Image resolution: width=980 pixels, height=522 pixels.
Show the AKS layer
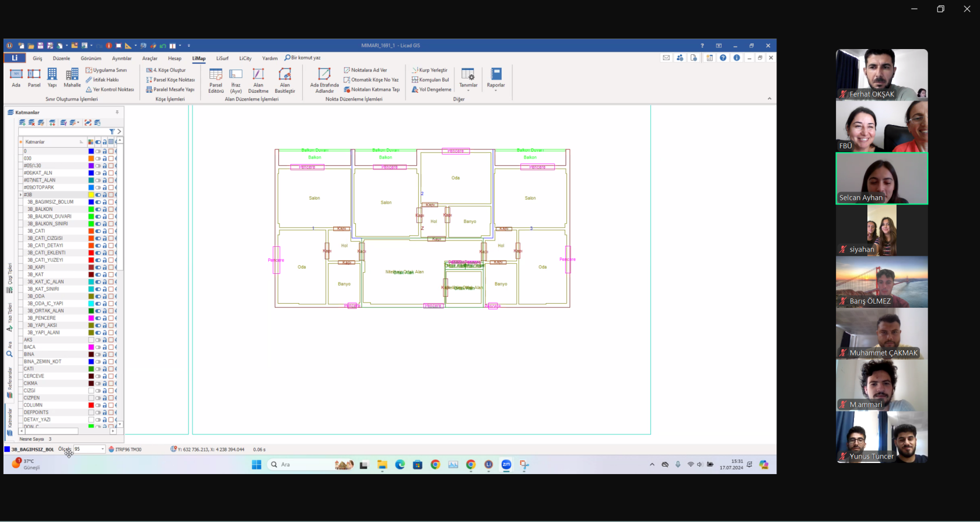(98, 340)
